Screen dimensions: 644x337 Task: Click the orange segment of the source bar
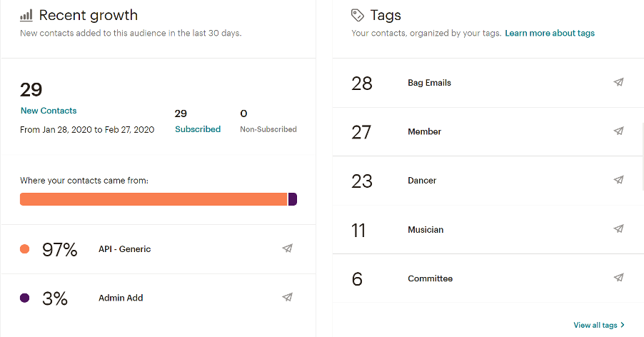click(x=154, y=199)
